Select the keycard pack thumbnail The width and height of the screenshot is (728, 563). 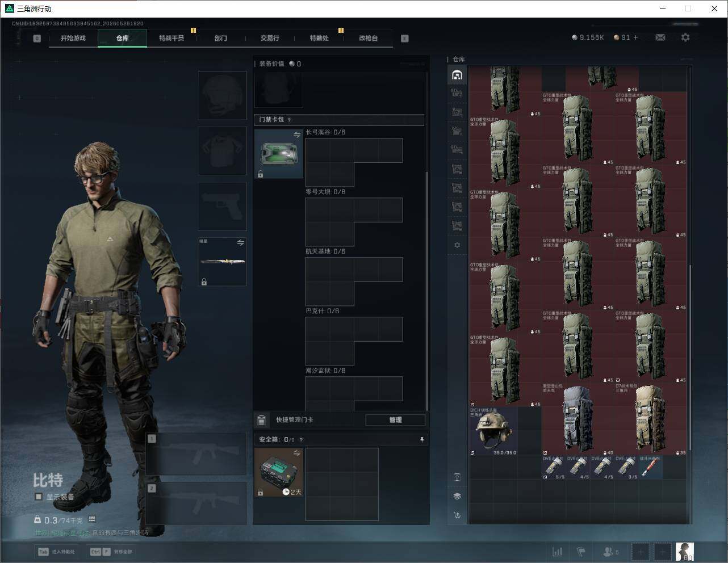click(279, 154)
